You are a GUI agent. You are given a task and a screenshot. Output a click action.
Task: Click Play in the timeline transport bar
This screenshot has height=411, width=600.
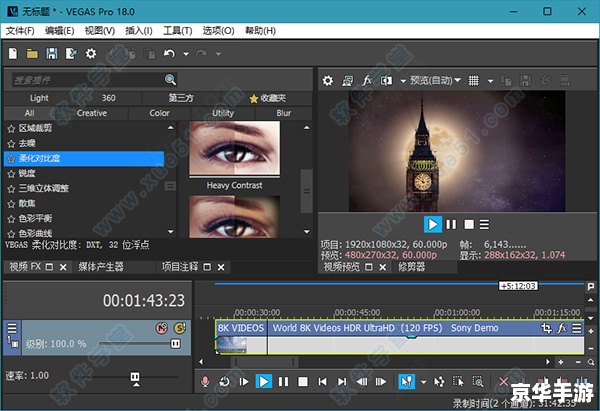coord(264,382)
